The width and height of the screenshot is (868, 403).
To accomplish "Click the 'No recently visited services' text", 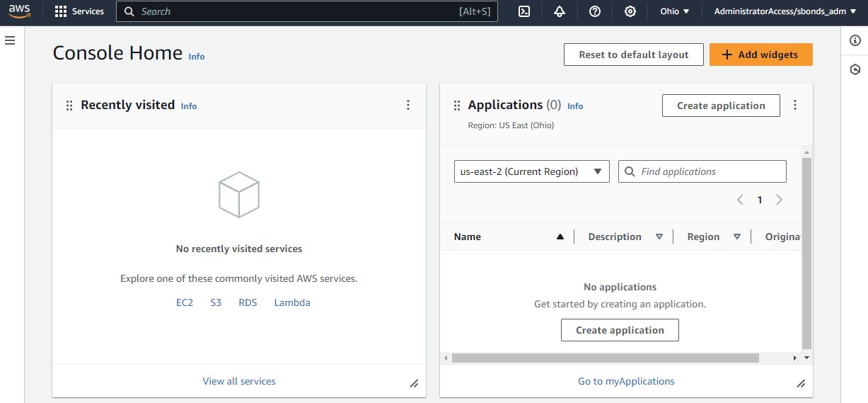I will click(x=239, y=249).
